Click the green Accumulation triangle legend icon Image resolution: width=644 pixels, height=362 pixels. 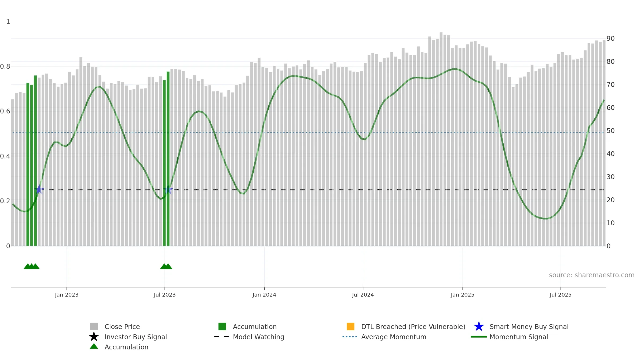[x=94, y=346]
